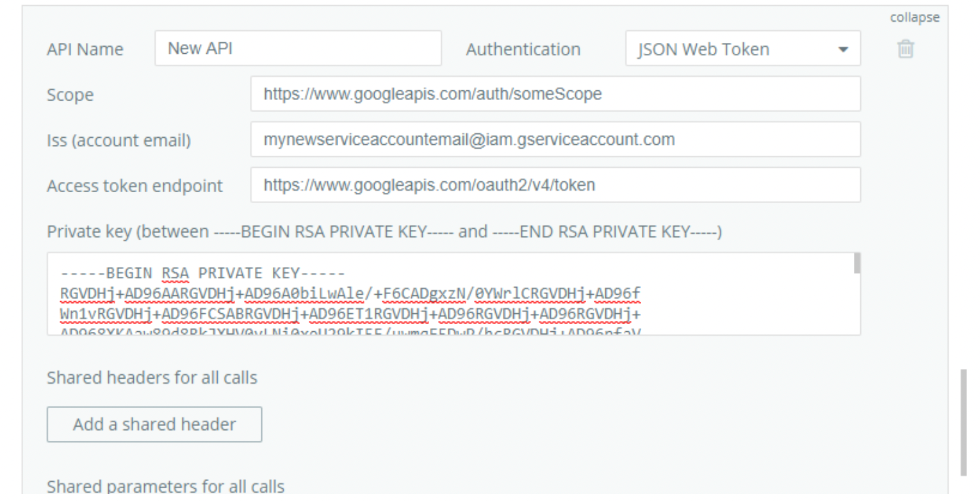This screenshot has width=980, height=501.
Task: Delete this API with the trash icon
Action: [906, 49]
